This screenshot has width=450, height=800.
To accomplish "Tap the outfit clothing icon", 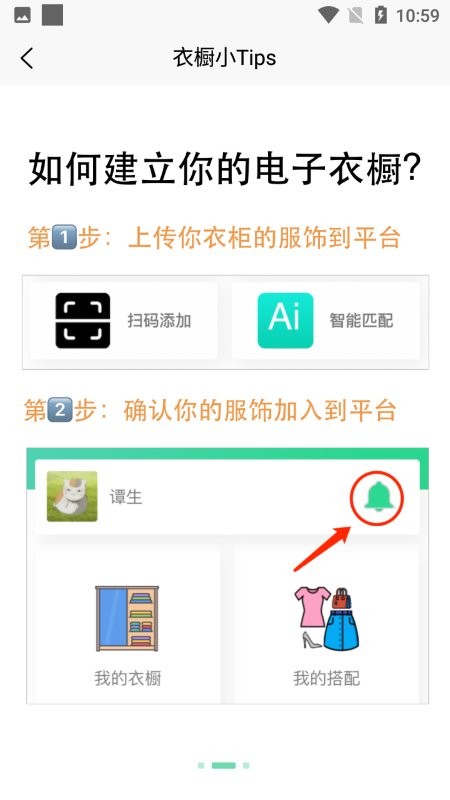I will [327, 618].
